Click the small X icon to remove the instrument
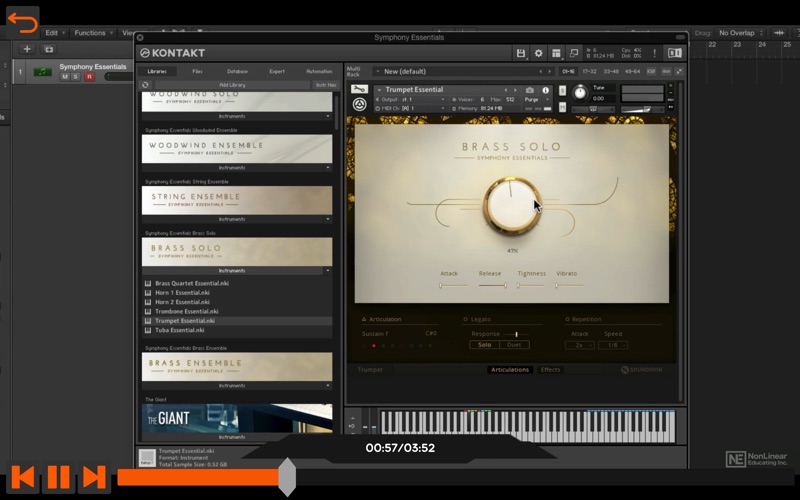 (670, 86)
